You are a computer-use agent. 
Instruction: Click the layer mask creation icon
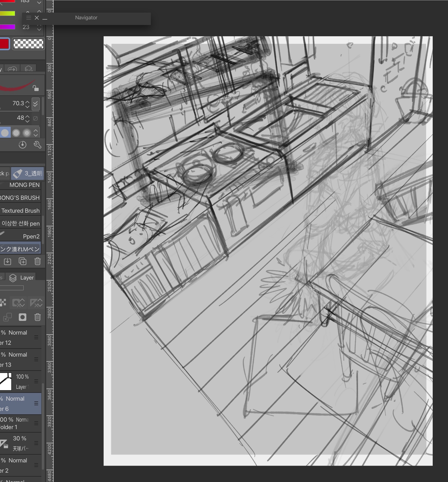tap(23, 317)
